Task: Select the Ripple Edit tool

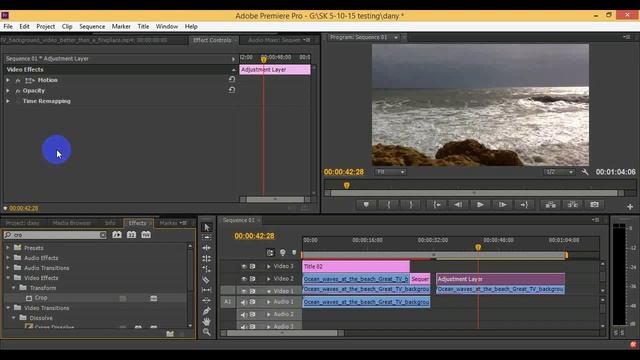Action: tap(207, 248)
